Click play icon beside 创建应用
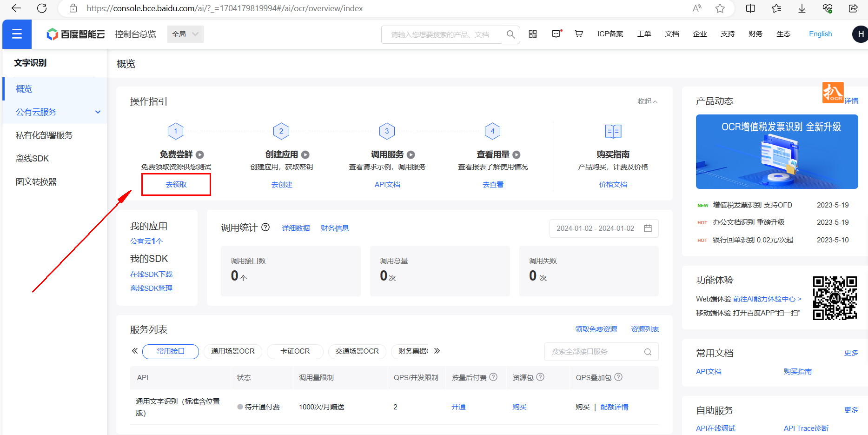The width and height of the screenshot is (868, 435). coord(305,155)
